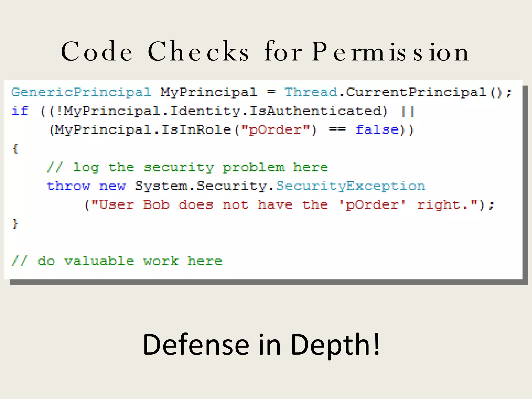Click the 'new' keyword after throw

(112, 187)
